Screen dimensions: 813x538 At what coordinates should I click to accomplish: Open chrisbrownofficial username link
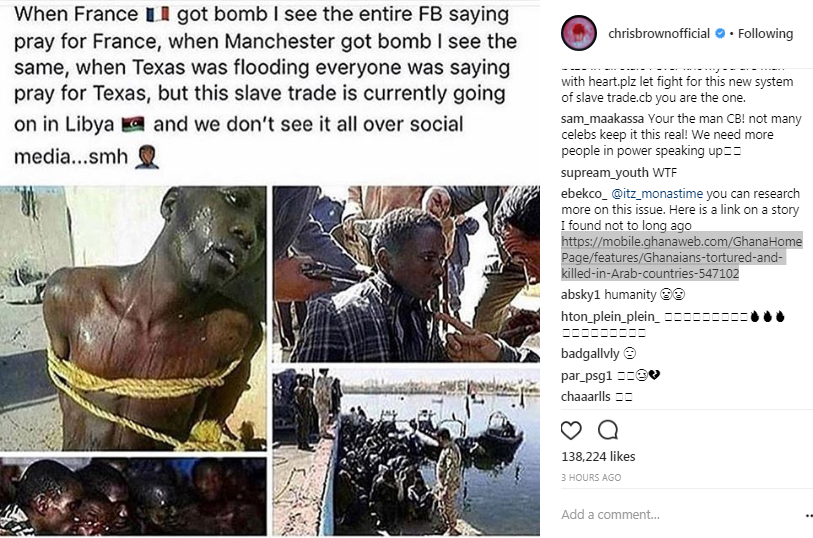pyautogui.click(x=659, y=34)
